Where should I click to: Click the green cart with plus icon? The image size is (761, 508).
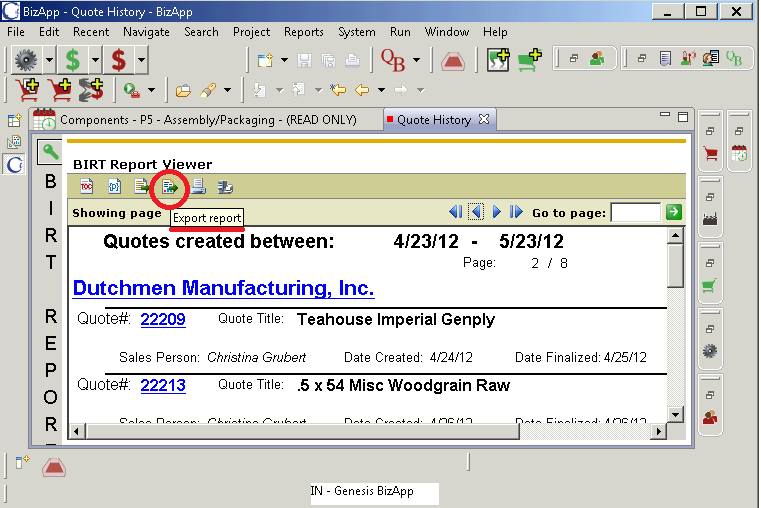(x=529, y=60)
